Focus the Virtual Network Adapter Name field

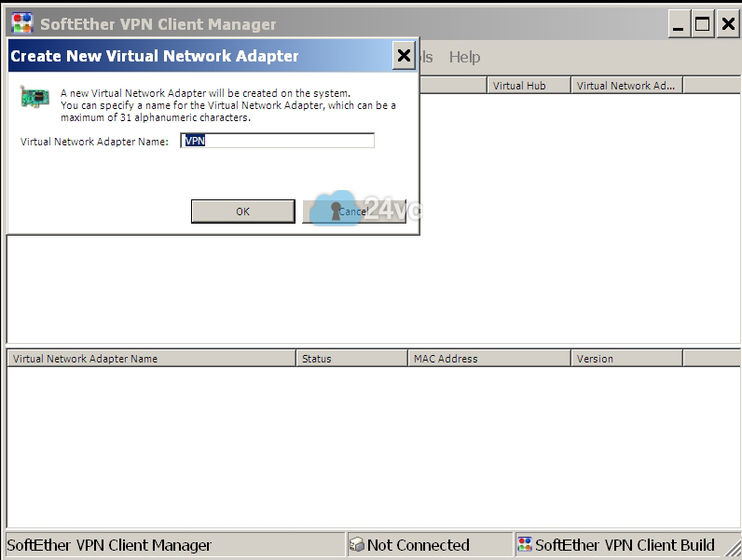click(x=277, y=141)
